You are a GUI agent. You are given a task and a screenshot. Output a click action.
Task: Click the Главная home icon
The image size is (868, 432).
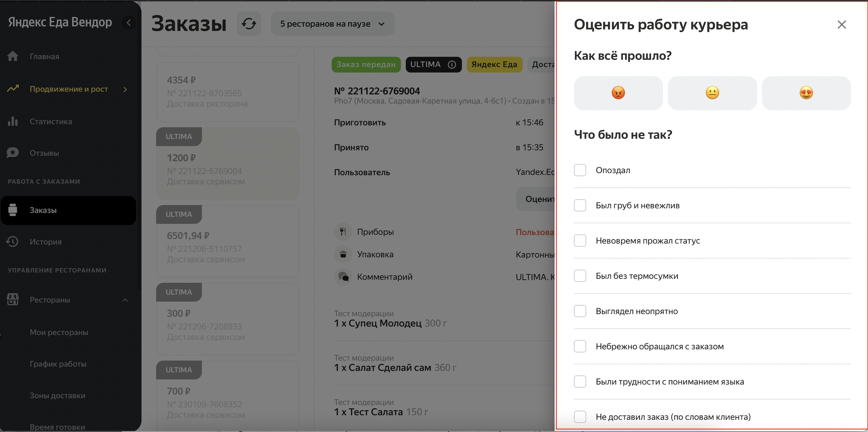(13, 56)
